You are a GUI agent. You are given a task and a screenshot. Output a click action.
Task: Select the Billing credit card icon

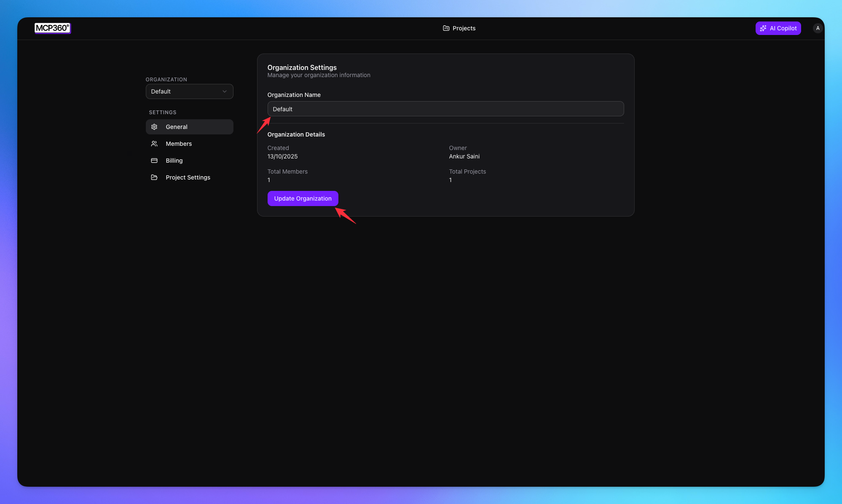click(x=154, y=161)
